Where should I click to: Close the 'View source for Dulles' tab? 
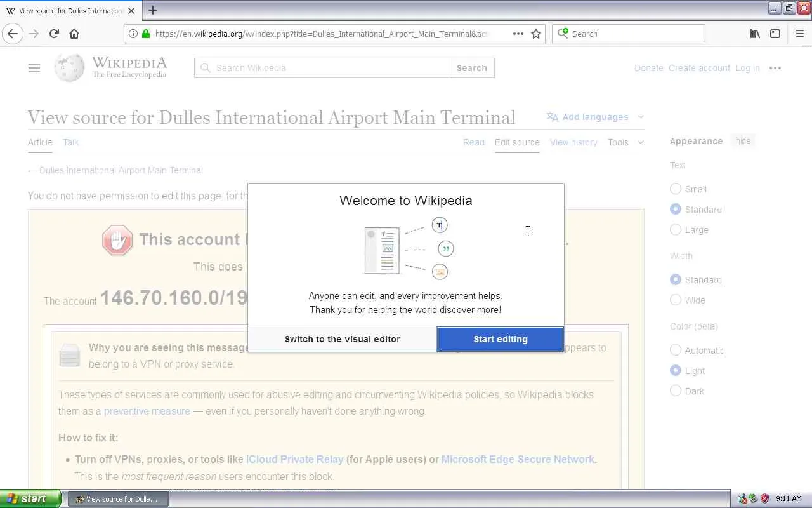(131, 11)
